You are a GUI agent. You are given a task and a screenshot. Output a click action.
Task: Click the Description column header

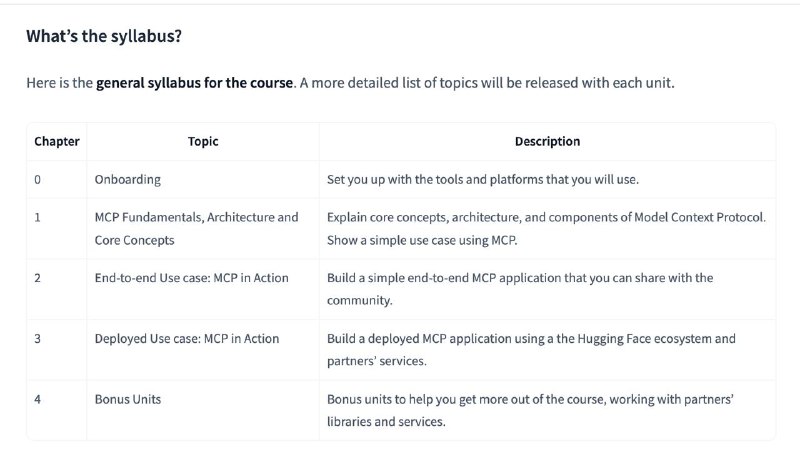click(x=547, y=141)
